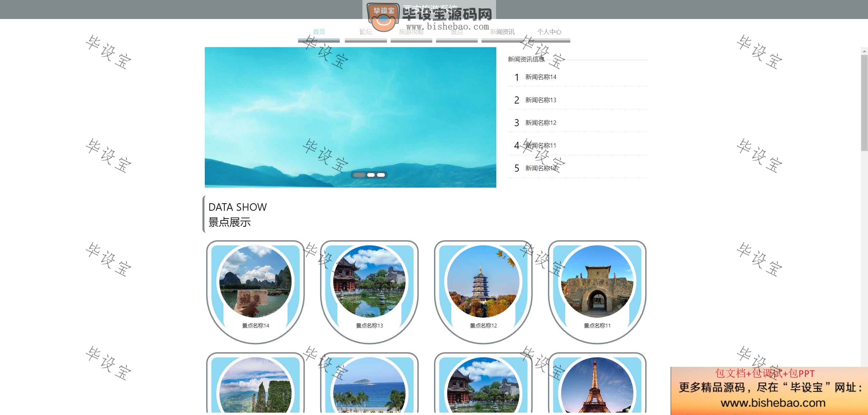Click the scrollbar up arrow
The width and height of the screenshot is (868, 415).
coord(864,51)
